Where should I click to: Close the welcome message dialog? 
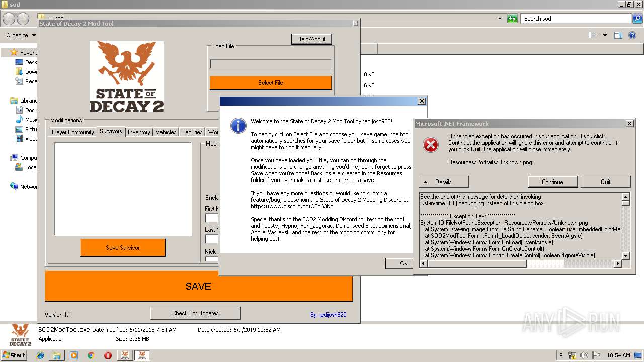(422, 101)
